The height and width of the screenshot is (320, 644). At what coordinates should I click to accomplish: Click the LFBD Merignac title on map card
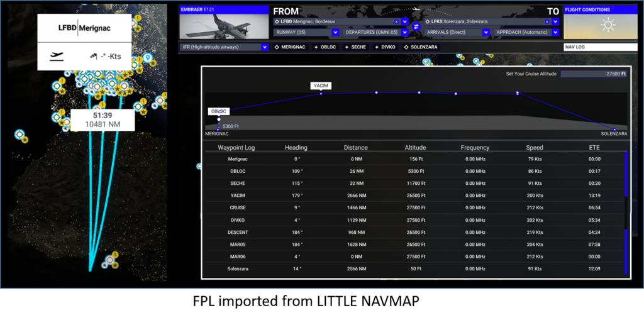coord(84,28)
